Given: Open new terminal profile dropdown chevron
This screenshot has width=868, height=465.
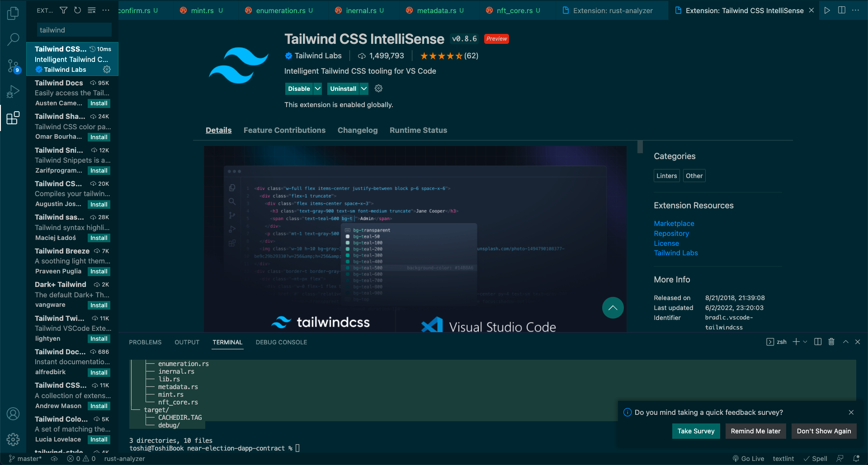Looking at the screenshot, I should click(x=805, y=342).
